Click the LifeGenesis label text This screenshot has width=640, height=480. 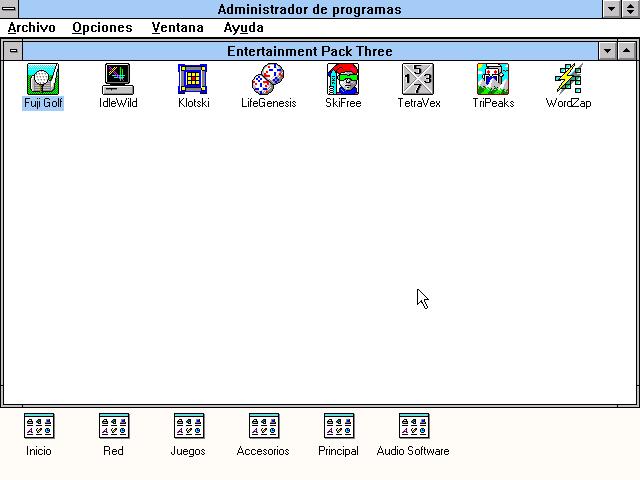[x=269, y=103]
